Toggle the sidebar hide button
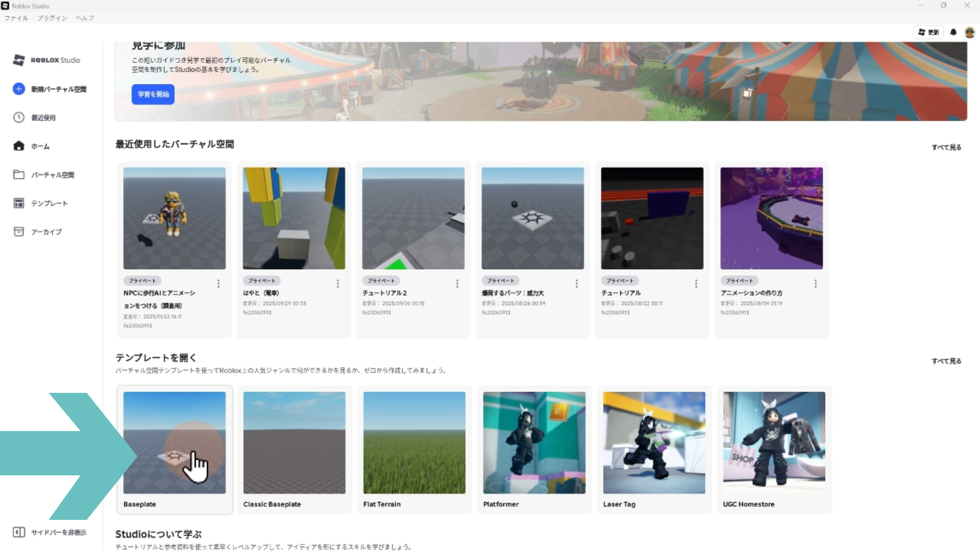The height and width of the screenshot is (551, 980). [19, 532]
